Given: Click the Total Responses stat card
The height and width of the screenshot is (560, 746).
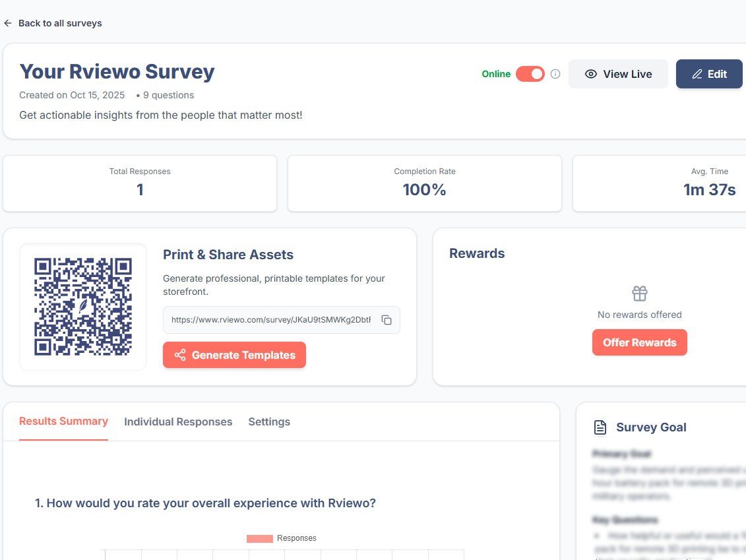Looking at the screenshot, I should coord(140,183).
